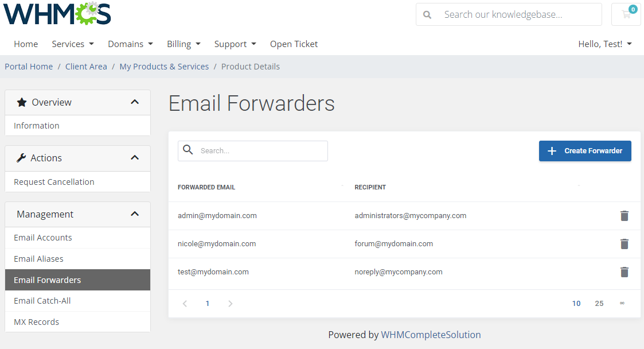The height and width of the screenshot is (349, 644).
Task: Select Email Aliases in Management
Action: click(77, 258)
